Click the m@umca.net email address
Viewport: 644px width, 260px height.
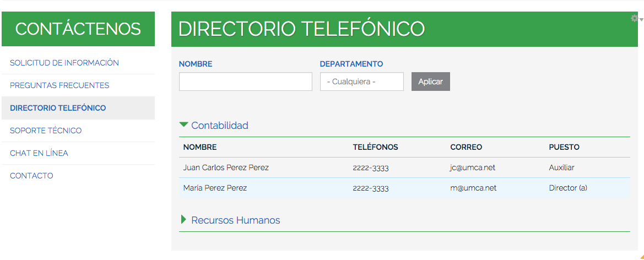[x=473, y=188]
